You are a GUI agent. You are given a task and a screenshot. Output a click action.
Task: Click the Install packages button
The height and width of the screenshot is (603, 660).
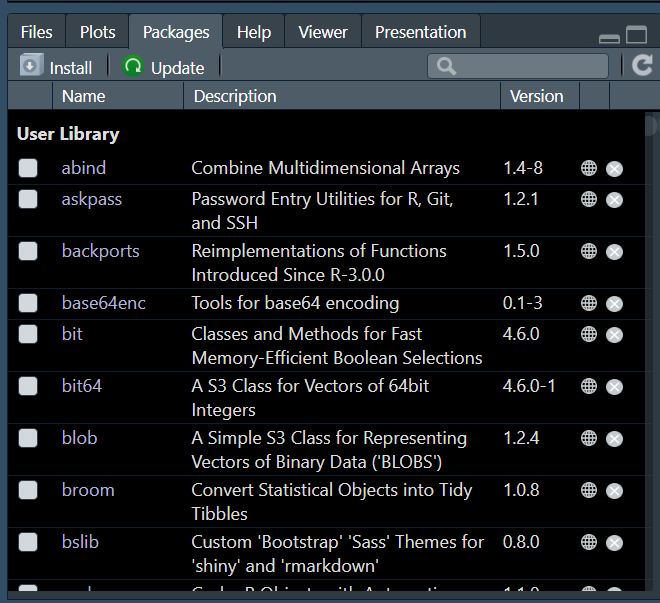click(56, 67)
